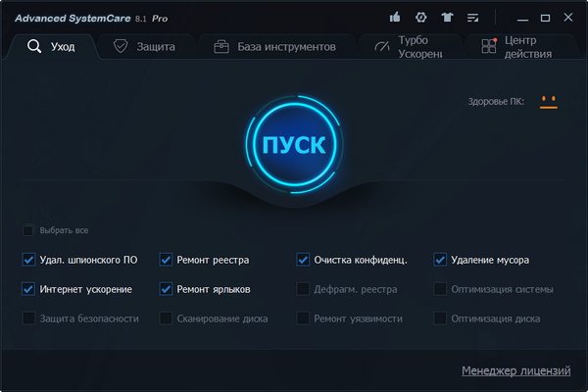Disable the Очистка конфиденц. checkbox

click(303, 260)
